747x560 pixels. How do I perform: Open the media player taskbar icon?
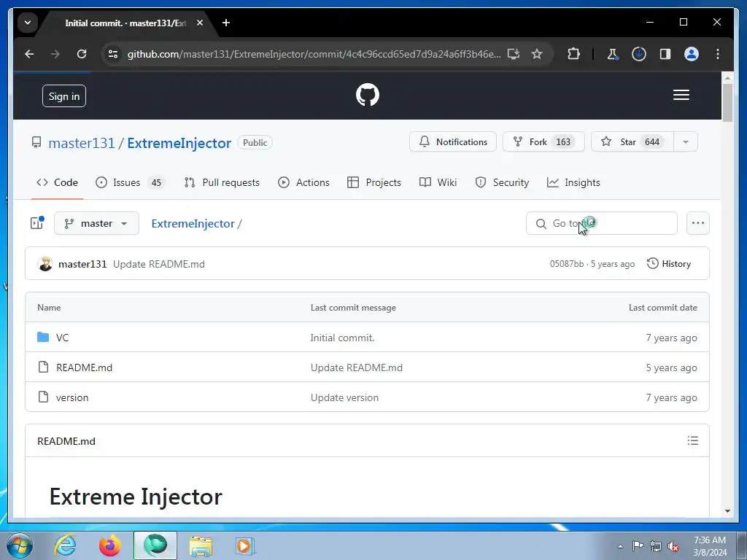[245, 545]
